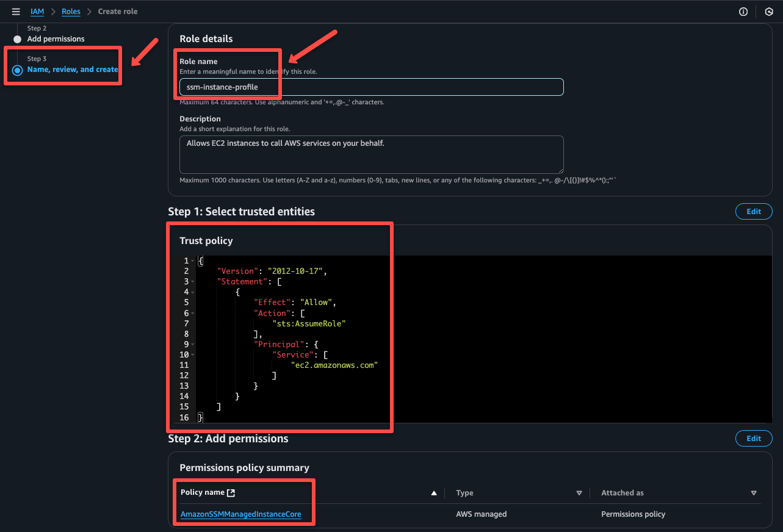Edit Step 1 trusted entities
This screenshot has width=783, height=532.
click(x=754, y=212)
